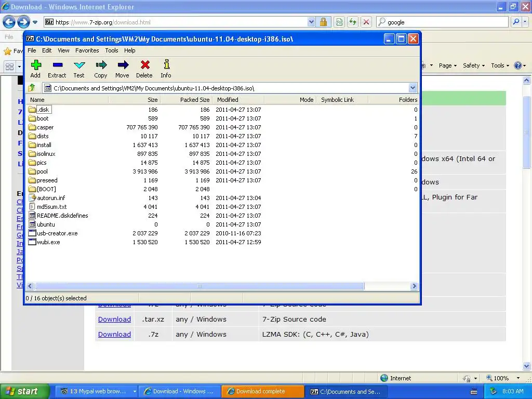Screen dimensions: 532x399
Task: Select the casper folder icon
Action: 32,127
